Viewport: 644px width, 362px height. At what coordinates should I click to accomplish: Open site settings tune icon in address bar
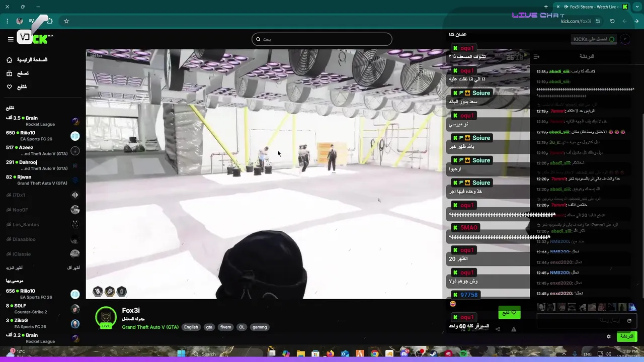point(598,21)
